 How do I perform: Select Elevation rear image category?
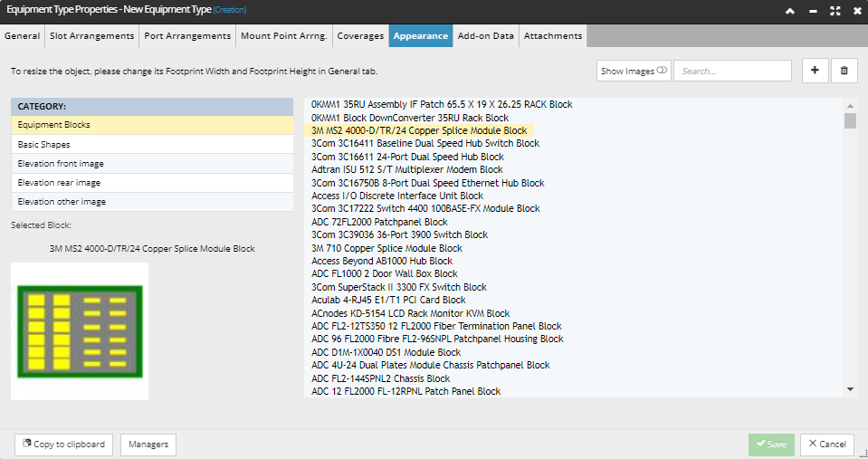click(x=152, y=183)
